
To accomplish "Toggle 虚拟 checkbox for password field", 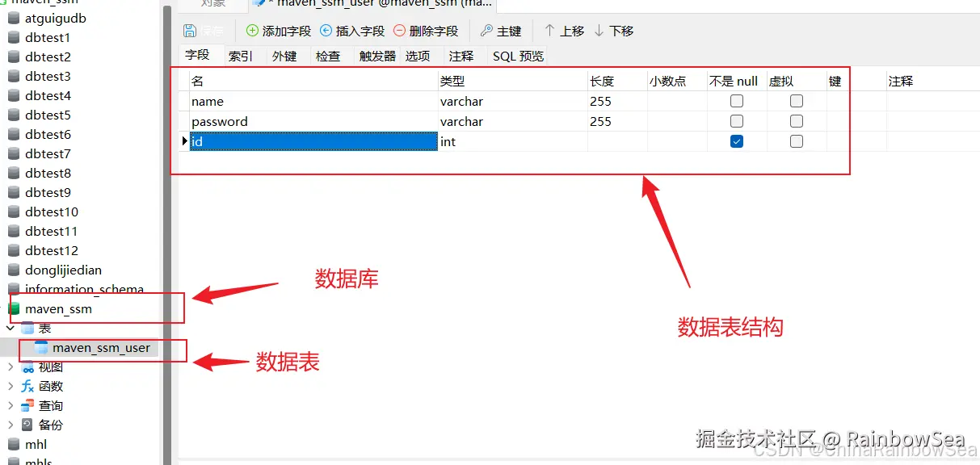I will click(796, 120).
